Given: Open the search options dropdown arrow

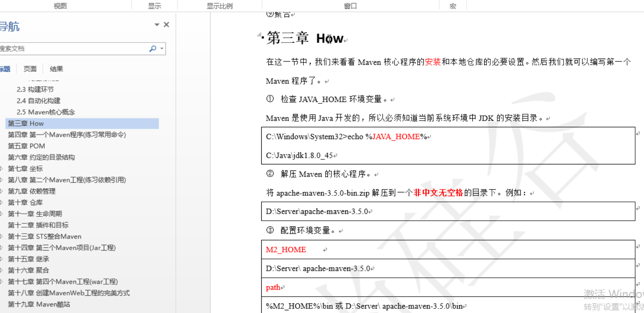Looking at the screenshot, I should click(162, 49).
